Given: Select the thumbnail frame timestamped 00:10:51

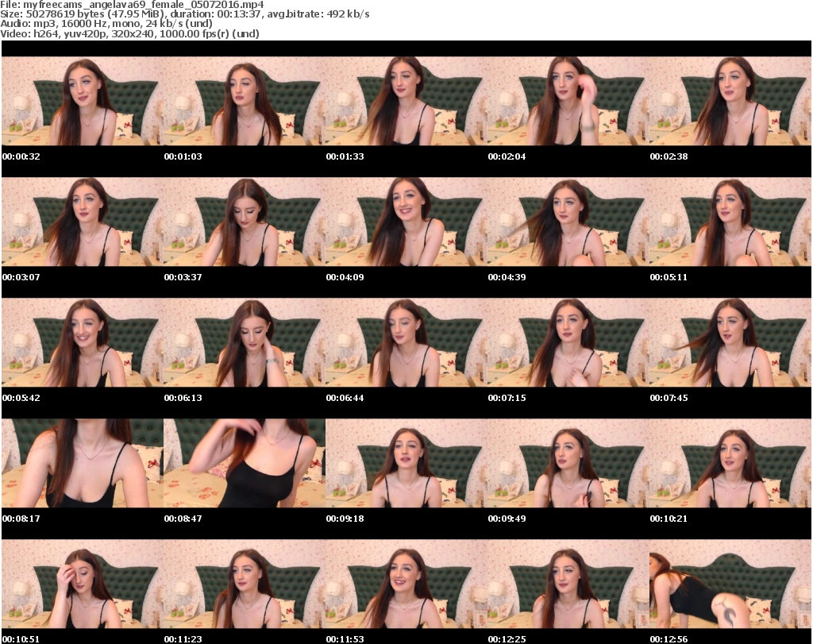Looking at the screenshot, I should pyautogui.click(x=83, y=584).
